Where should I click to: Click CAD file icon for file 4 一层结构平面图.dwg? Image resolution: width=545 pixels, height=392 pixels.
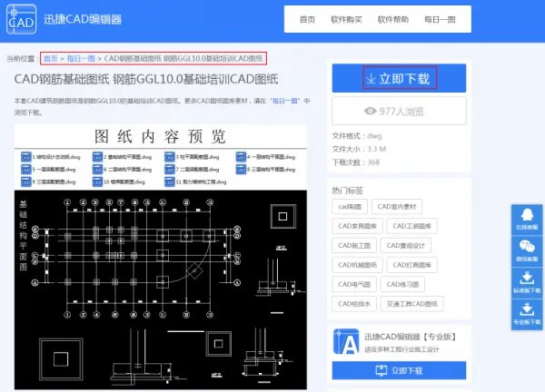241,157
